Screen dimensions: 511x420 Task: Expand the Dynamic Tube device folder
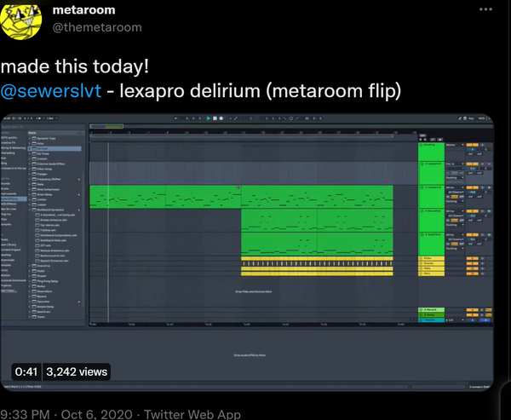click(30, 138)
